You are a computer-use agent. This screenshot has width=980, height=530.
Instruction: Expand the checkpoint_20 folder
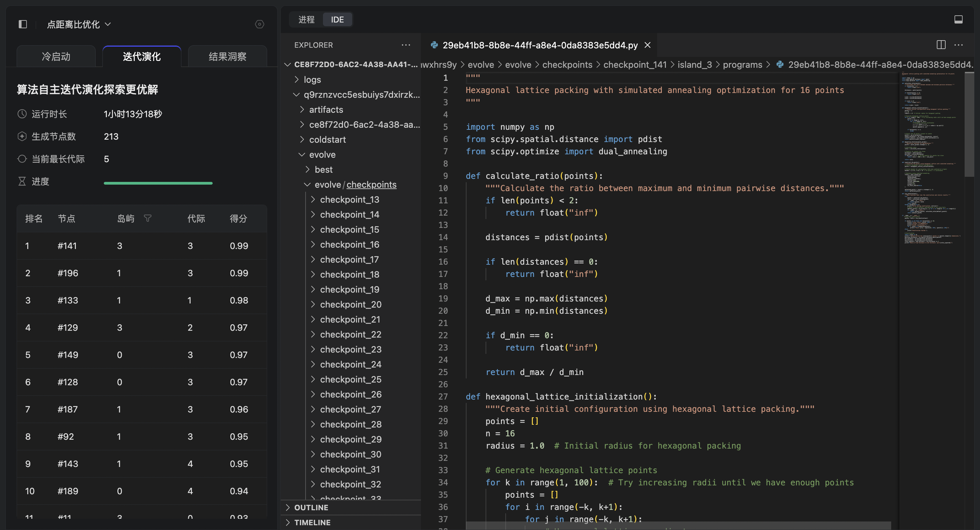click(x=350, y=304)
